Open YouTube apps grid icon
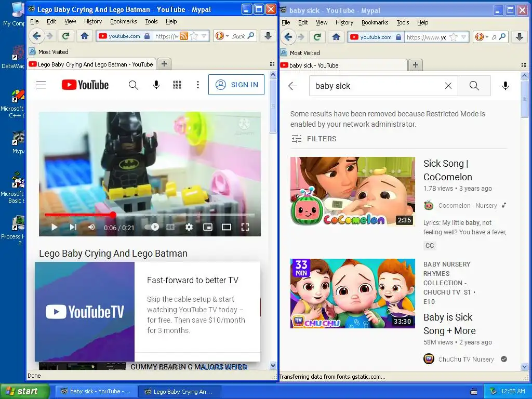Image resolution: width=532 pixels, height=399 pixels. pos(177,85)
